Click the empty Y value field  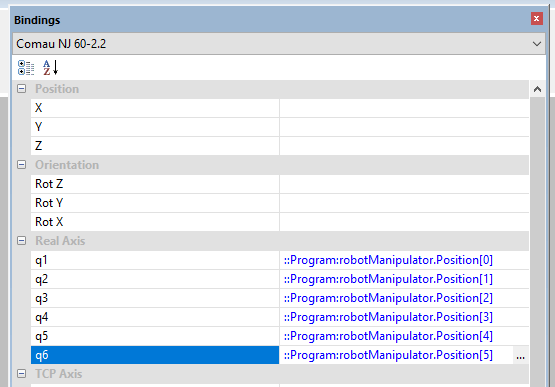pos(404,127)
